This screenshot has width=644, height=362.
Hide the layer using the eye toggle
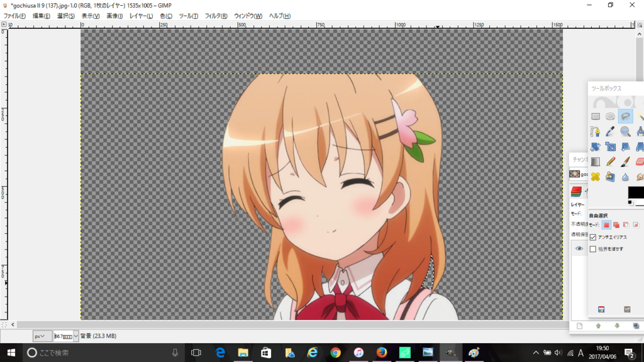point(579,248)
